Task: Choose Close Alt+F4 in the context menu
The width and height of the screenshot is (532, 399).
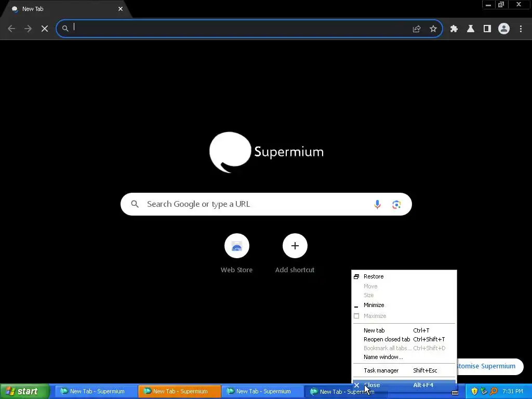Action: 404,385
